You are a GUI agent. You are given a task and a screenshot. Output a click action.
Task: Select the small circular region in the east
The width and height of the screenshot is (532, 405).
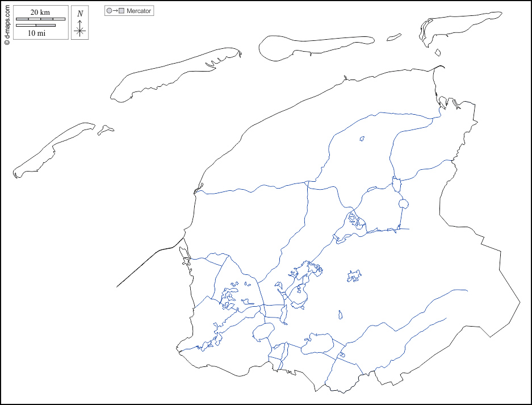403,204
